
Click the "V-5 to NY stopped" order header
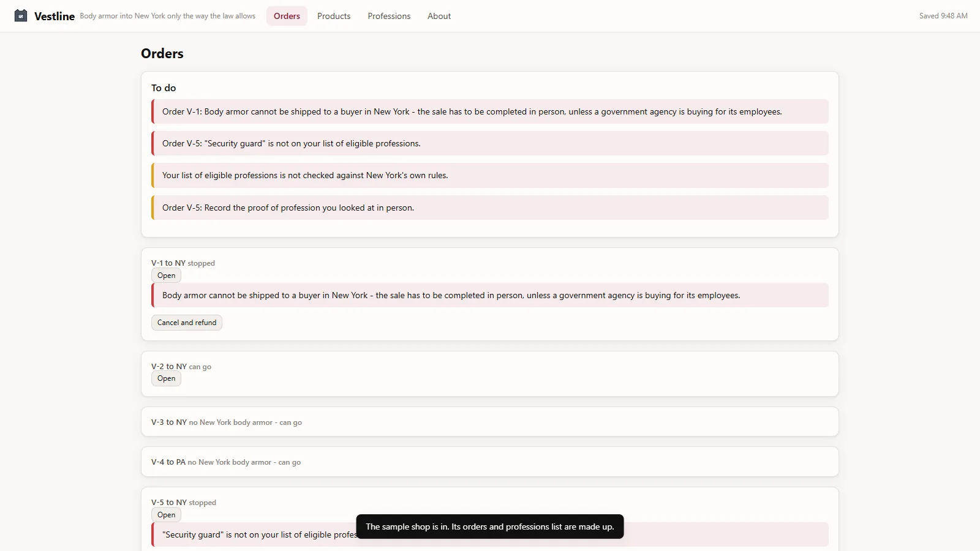click(x=184, y=503)
